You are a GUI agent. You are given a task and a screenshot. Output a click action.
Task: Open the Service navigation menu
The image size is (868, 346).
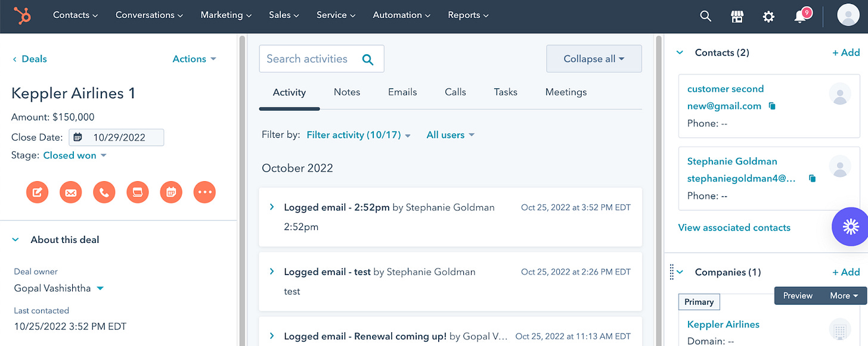click(336, 15)
